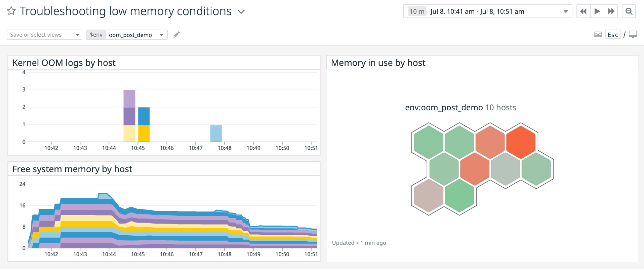Click the light blue bar near 10:48
The image size is (644, 269).
[216, 133]
